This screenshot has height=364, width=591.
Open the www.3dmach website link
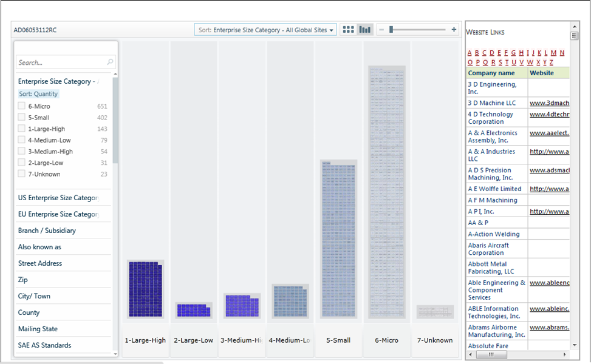point(549,103)
